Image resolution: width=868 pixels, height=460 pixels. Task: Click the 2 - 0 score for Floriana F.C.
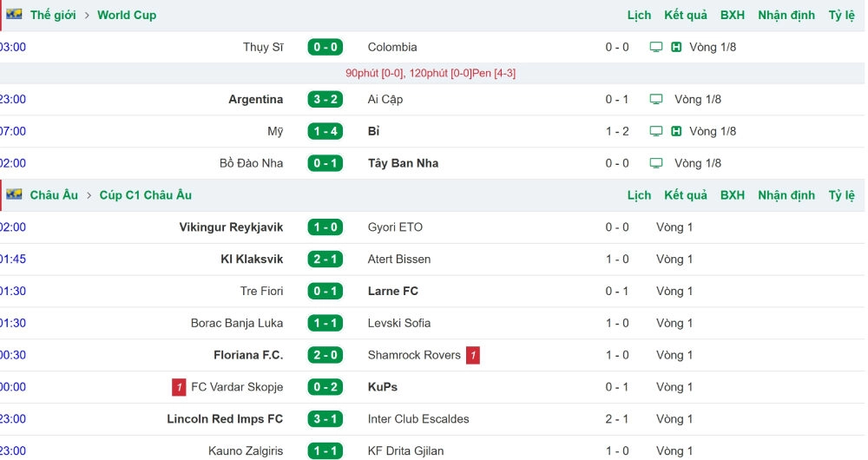325,355
